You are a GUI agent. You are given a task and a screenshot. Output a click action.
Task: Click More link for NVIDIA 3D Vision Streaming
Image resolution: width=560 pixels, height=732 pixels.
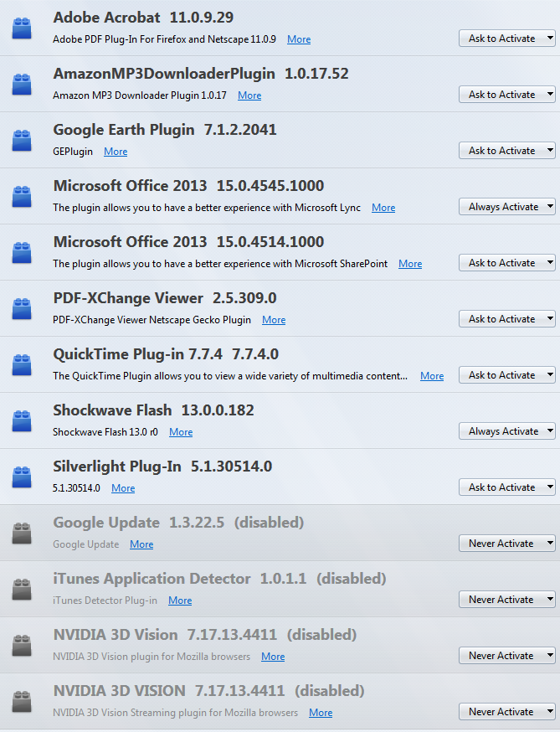(321, 713)
